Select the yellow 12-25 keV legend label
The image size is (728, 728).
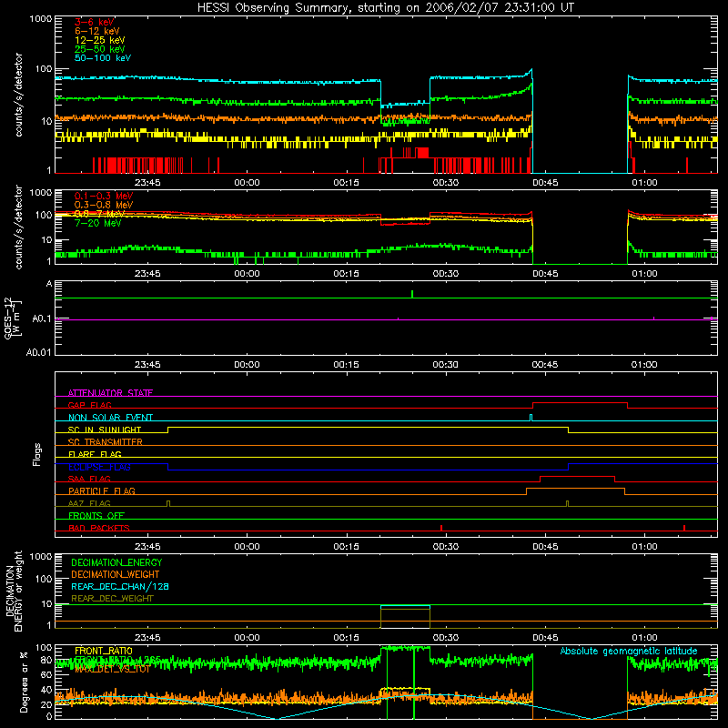coord(99,40)
